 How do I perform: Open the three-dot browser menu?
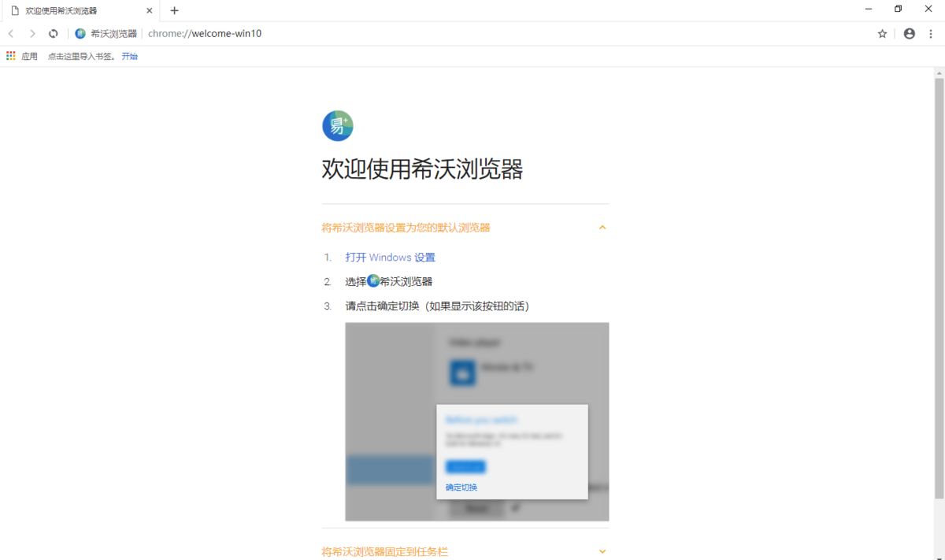coord(931,34)
